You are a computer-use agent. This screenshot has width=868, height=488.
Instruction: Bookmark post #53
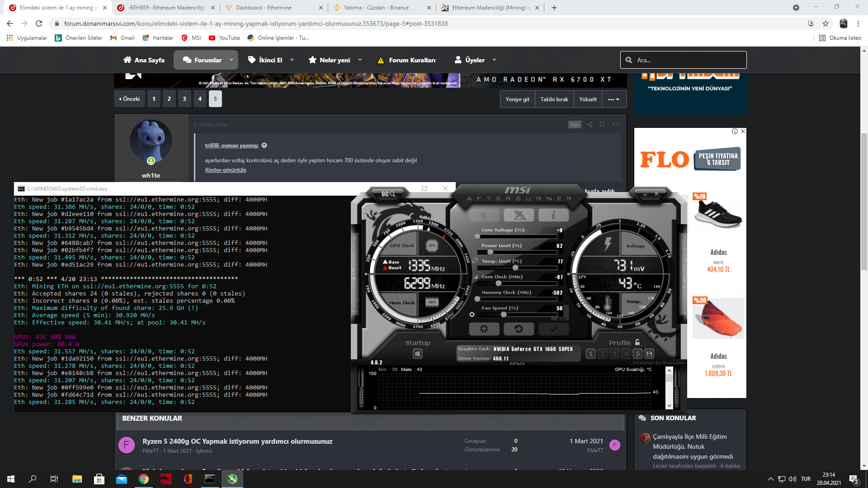tap(602, 125)
